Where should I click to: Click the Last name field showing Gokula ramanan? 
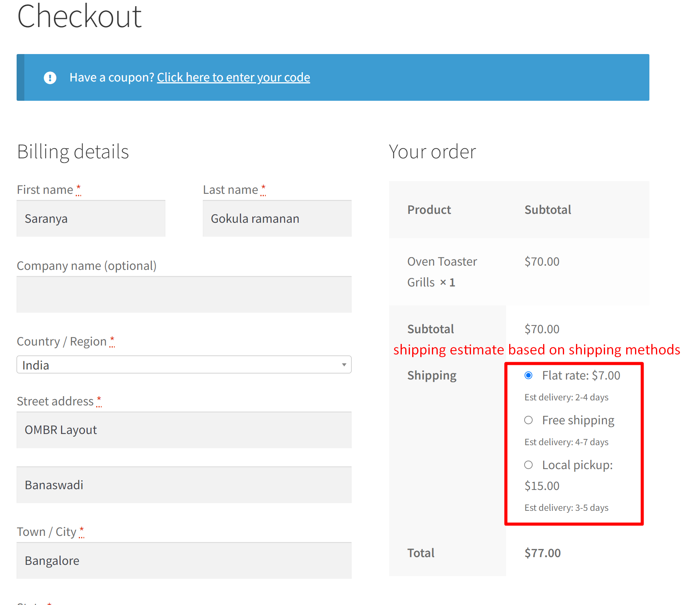[x=277, y=218]
